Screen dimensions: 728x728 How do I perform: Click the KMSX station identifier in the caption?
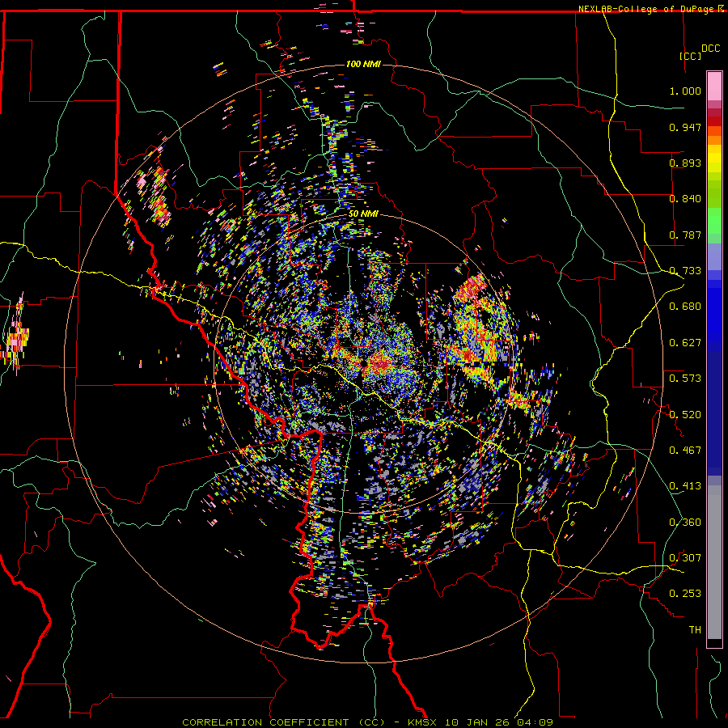click(x=422, y=722)
